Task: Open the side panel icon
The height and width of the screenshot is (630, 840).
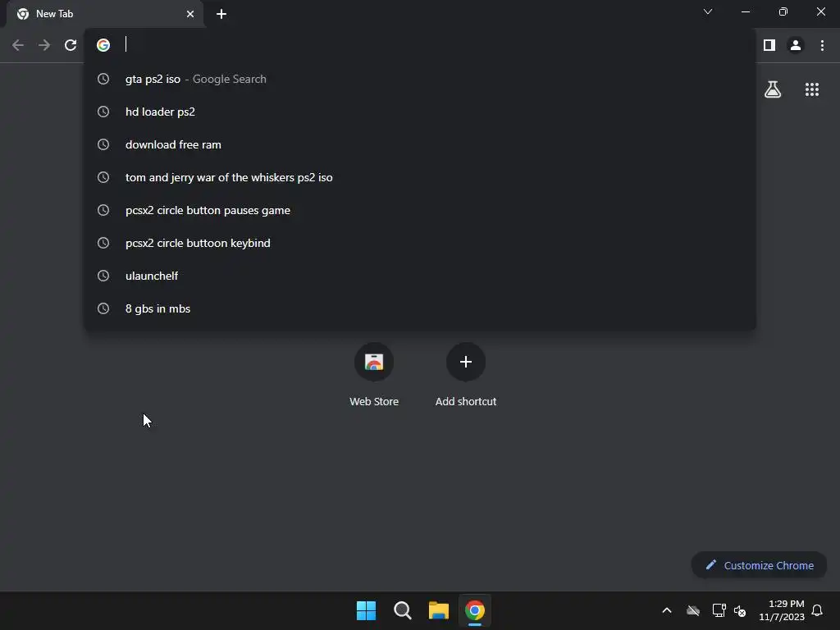Action: (x=769, y=46)
